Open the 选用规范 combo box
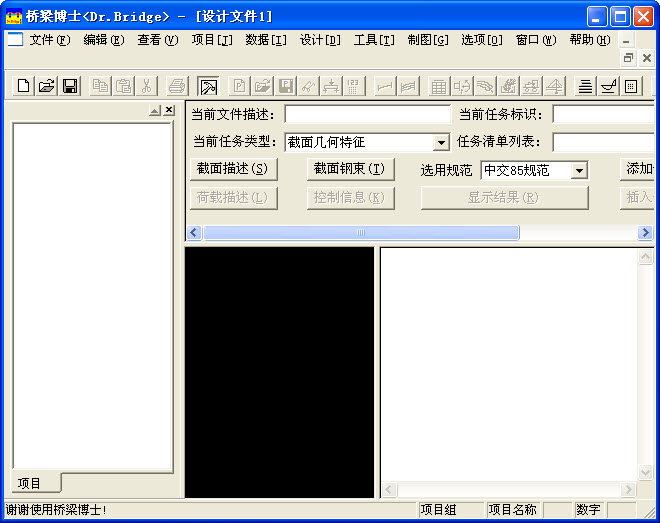 pyautogui.click(x=579, y=170)
